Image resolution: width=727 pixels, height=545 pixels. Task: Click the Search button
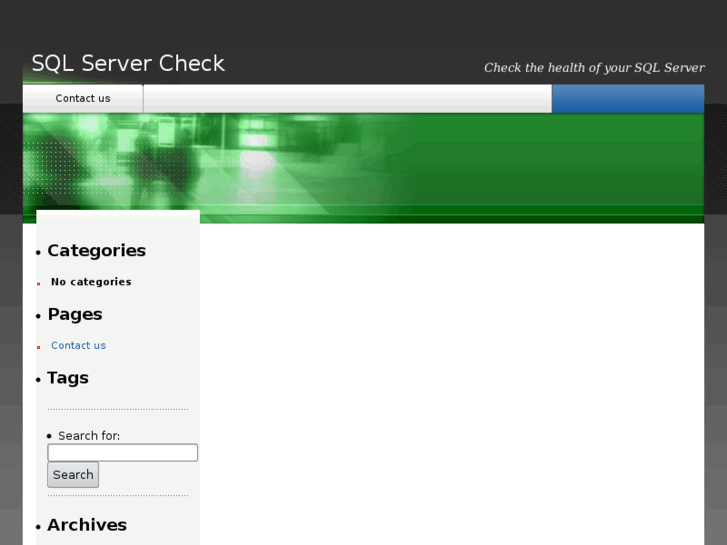(73, 475)
